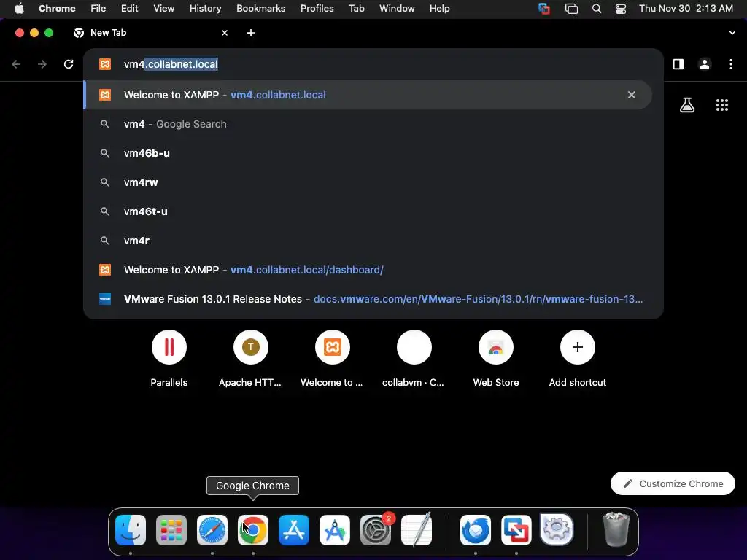Click Google Chrome in the Dock

(253, 529)
